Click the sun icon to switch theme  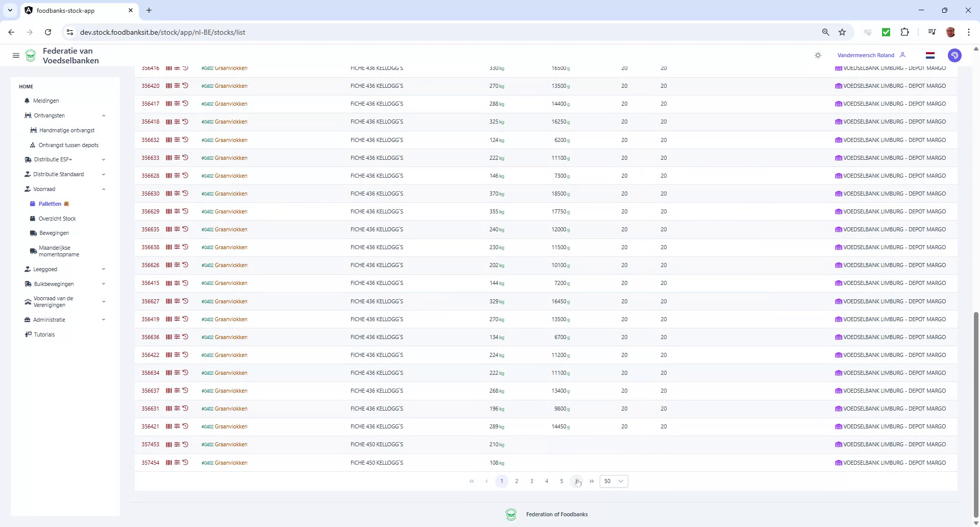pyautogui.click(x=817, y=55)
